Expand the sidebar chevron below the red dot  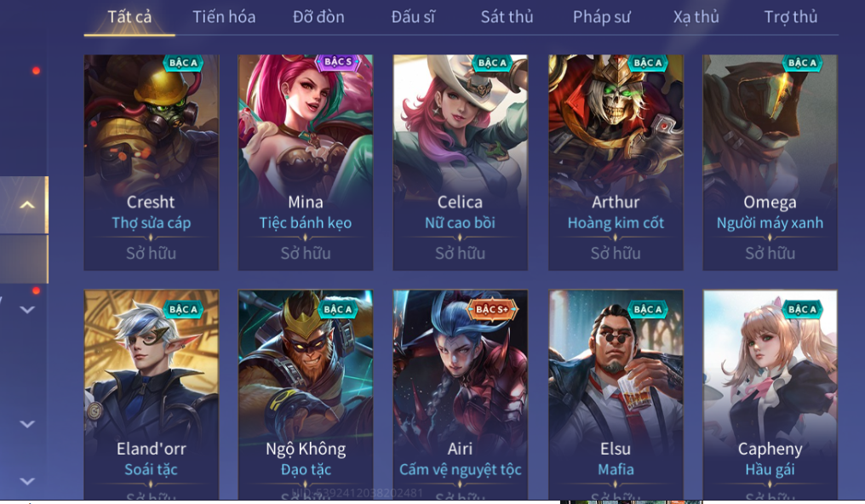click(x=27, y=310)
